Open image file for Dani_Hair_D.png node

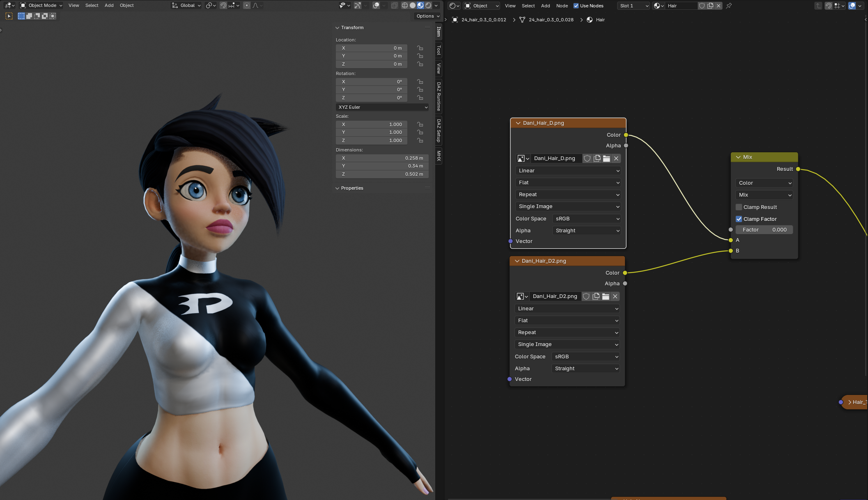pos(606,158)
